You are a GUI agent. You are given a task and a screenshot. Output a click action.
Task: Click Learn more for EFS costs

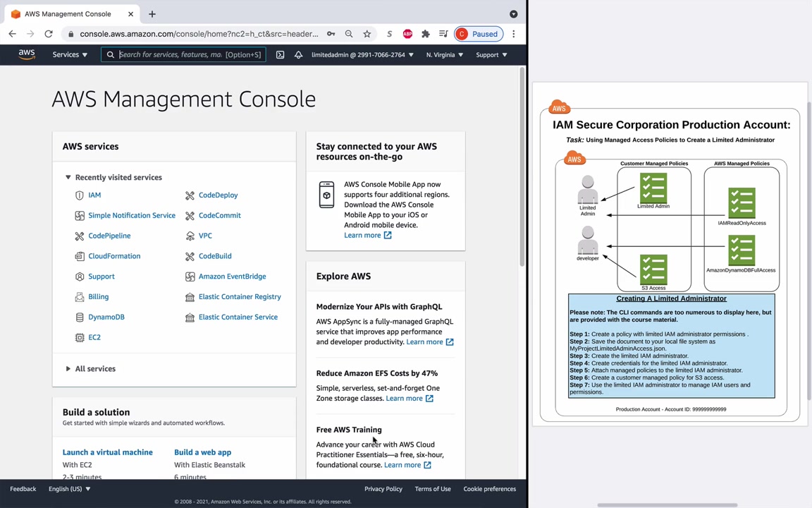(x=410, y=398)
